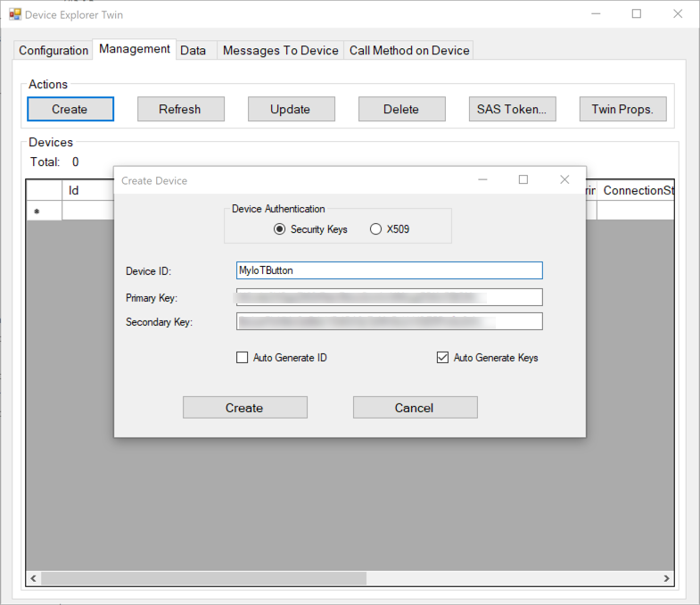Select the Security Keys radio button

(x=280, y=229)
